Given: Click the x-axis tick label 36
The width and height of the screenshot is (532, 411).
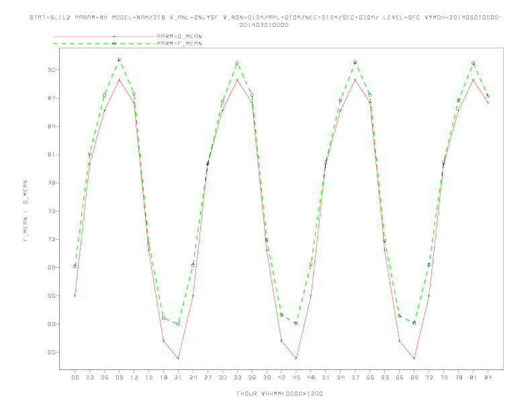Looking at the screenshot, I should [252, 377].
